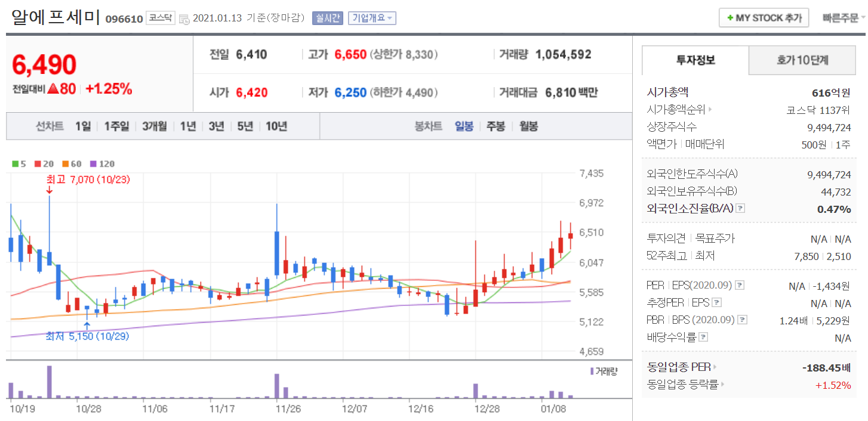The width and height of the screenshot is (868, 421).
Task: Click the calendar clock icon before date
Action: pos(184,18)
